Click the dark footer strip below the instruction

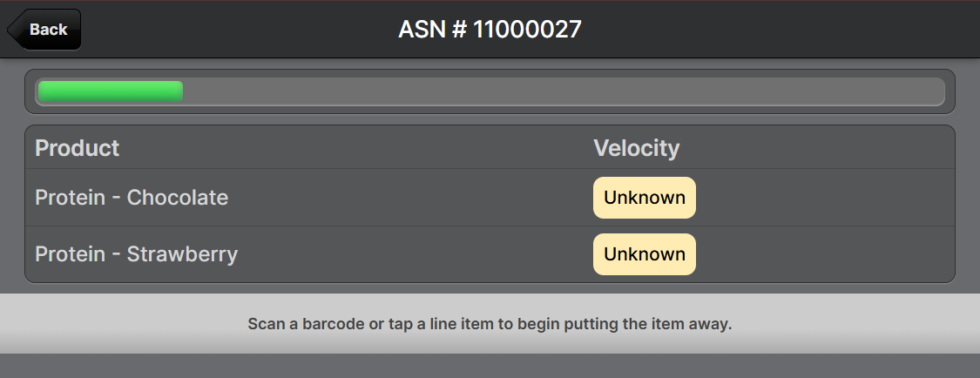coord(490,366)
